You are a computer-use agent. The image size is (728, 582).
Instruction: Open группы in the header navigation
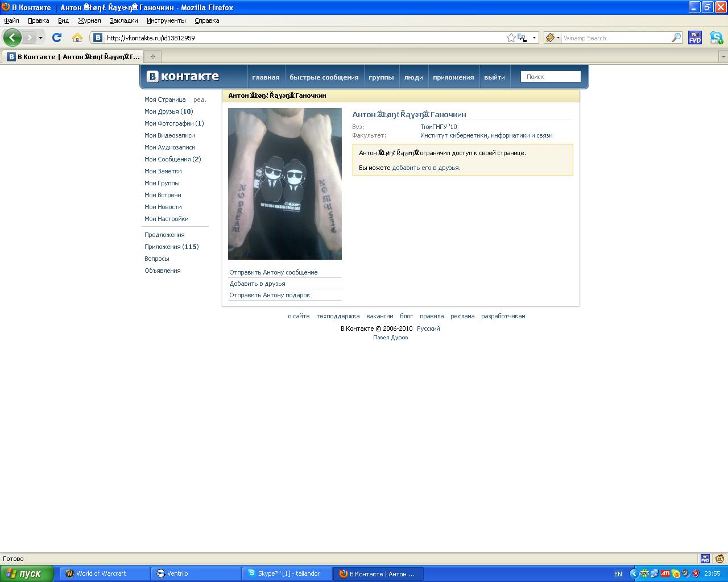coord(381,77)
